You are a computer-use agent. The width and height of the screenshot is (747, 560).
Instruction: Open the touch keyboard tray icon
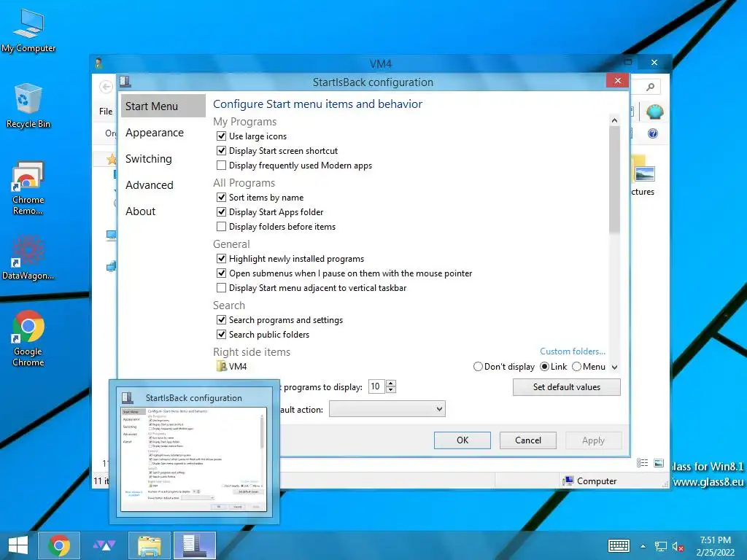[x=619, y=545]
